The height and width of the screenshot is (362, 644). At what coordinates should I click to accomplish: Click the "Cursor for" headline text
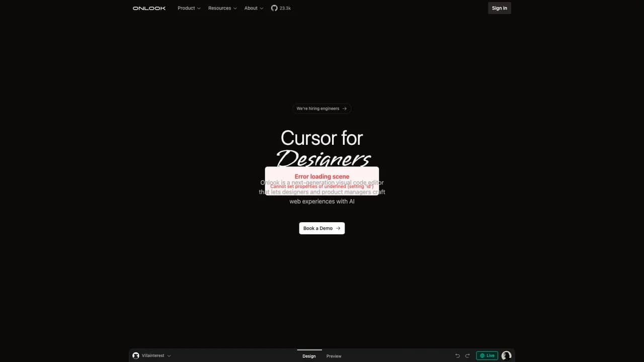322,138
